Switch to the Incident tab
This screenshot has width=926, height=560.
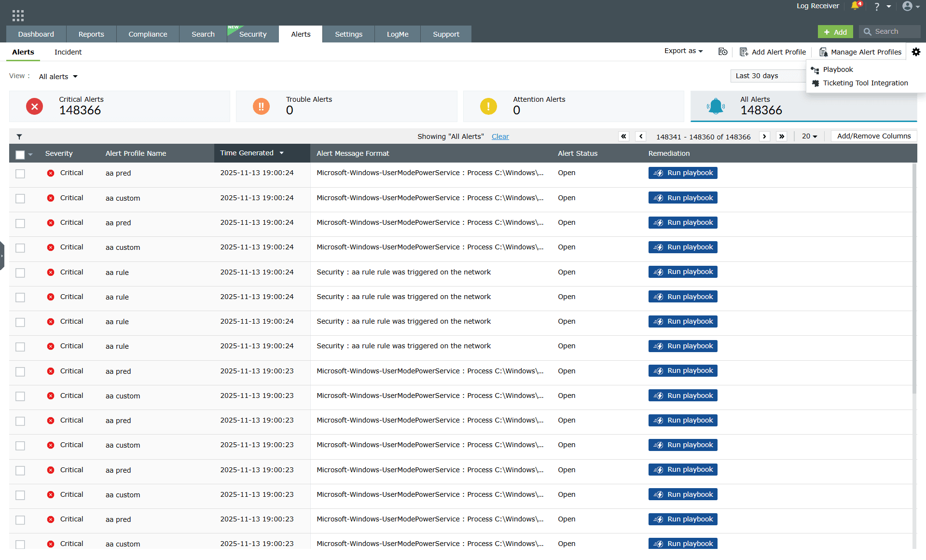tap(68, 52)
